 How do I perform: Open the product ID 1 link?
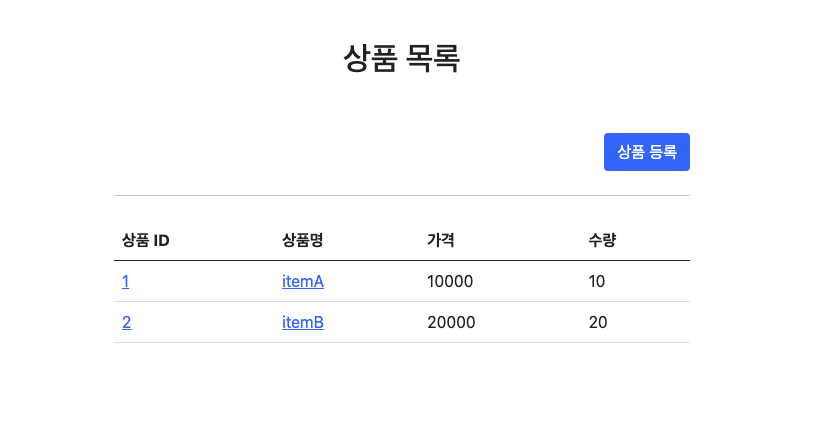click(125, 282)
